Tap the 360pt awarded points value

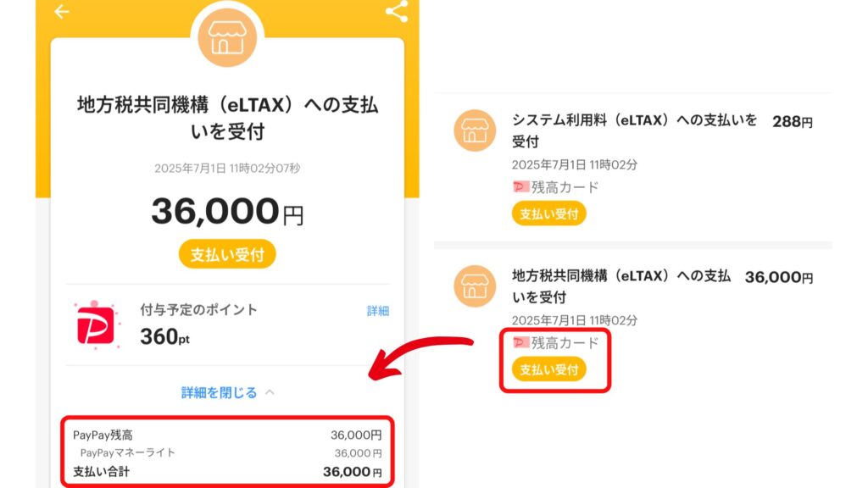(x=165, y=336)
